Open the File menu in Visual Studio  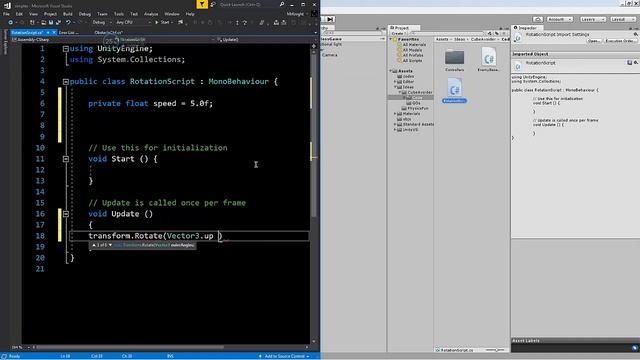pyautogui.click(x=6, y=14)
